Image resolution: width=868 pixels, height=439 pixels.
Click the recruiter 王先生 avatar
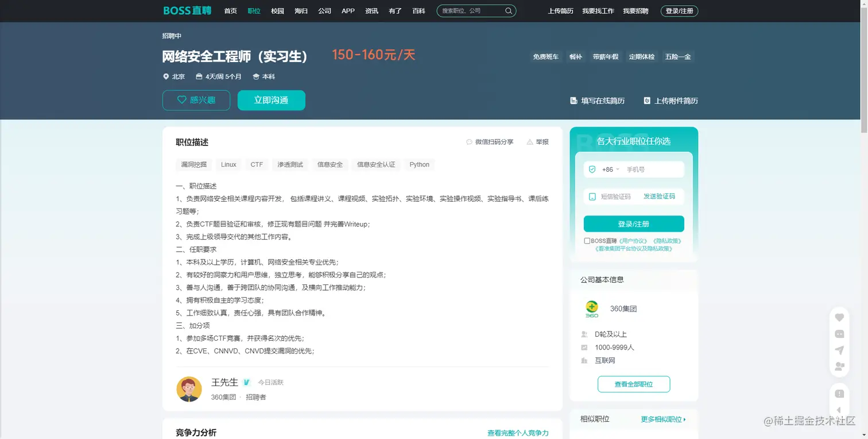[189, 389]
